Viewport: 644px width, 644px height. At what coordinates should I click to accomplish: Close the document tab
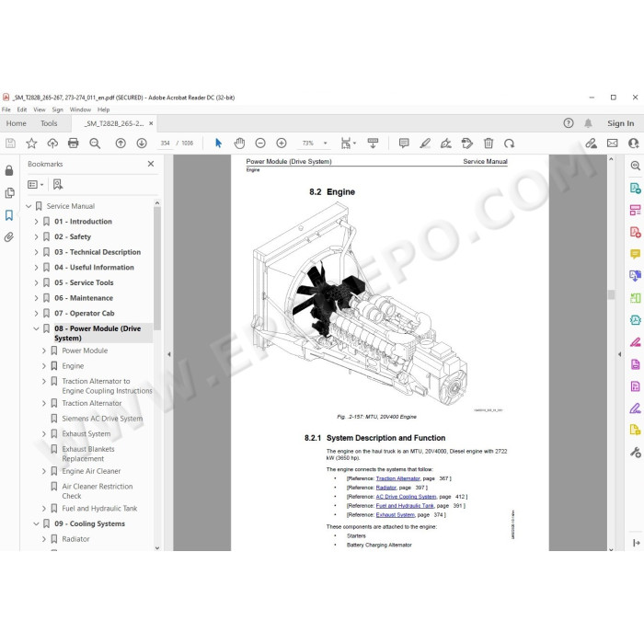(151, 123)
